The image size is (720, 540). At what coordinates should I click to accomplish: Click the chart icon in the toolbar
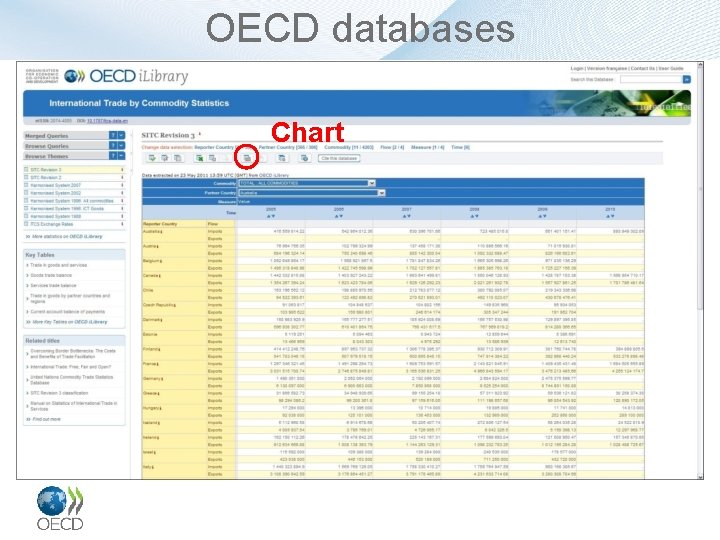click(x=247, y=158)
